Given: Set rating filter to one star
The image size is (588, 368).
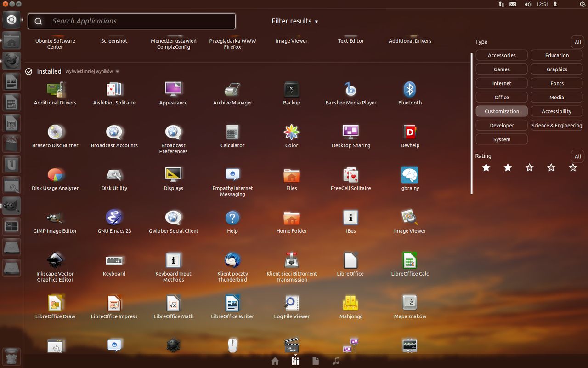Looking at the screenshot, I should [486, 168].
